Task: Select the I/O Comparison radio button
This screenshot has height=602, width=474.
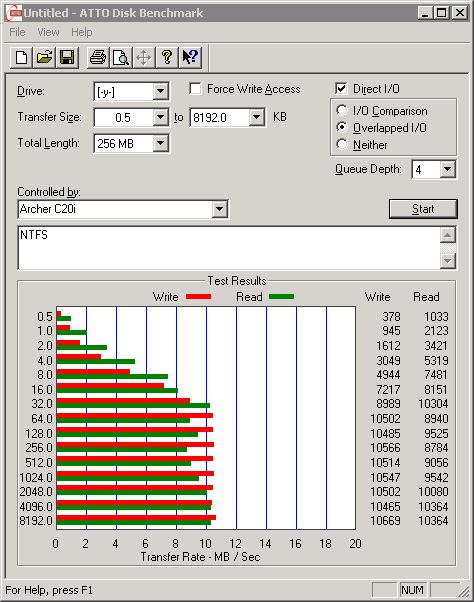Action: (x=342, y=111)
